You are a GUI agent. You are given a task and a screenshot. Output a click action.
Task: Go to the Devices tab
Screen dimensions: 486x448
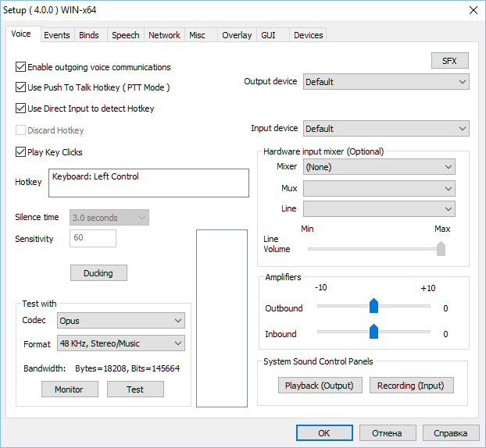(x=308, y=35)
